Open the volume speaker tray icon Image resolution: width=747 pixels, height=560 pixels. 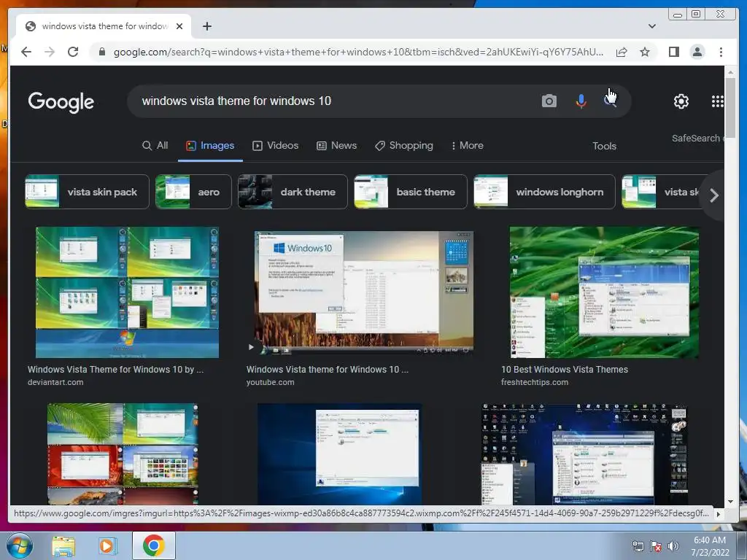(673, 546)
